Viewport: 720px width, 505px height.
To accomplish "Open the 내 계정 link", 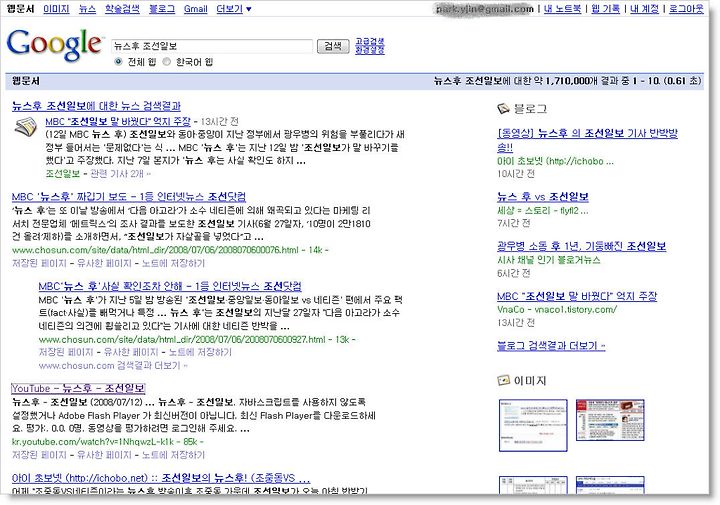I will 644,9.
